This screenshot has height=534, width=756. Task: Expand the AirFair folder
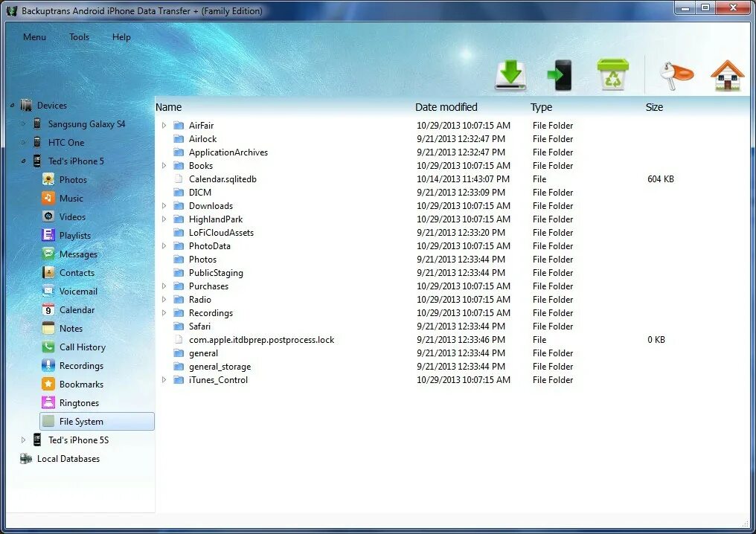click(x=164, y=125)
